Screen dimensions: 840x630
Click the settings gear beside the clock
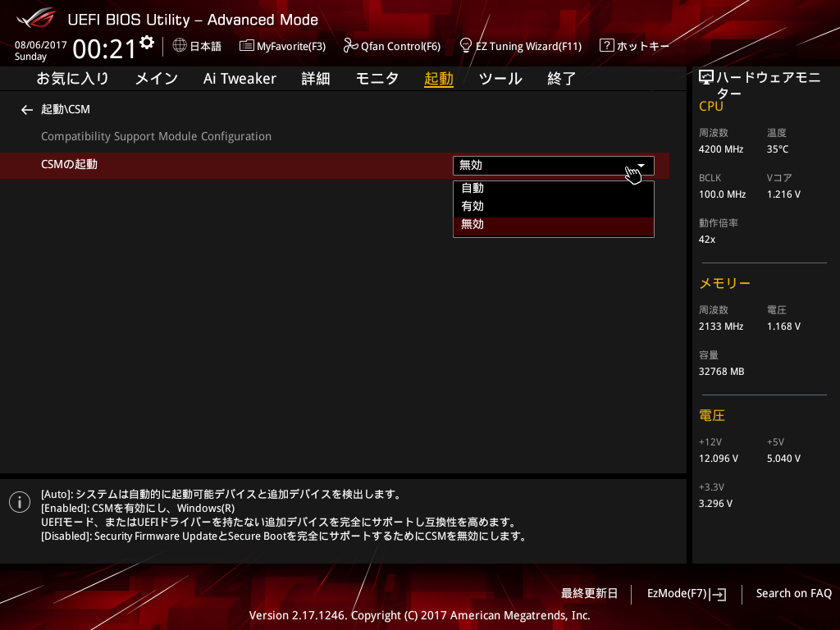147,43
